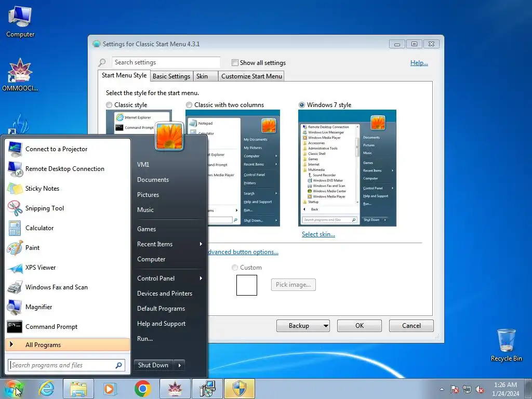Open Shut Down options arrow
This screenshot has height=399, width=532.
coord(179,365)
